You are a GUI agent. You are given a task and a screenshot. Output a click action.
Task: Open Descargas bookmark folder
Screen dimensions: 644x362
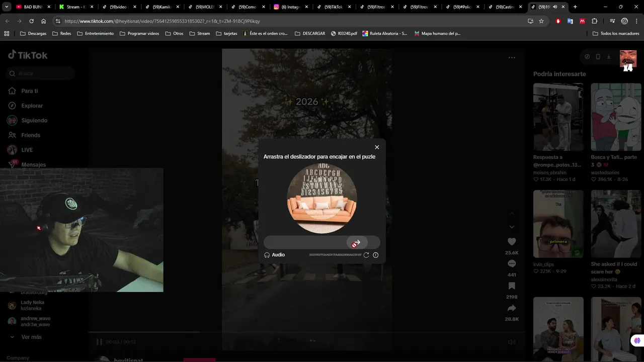click(x=33, y=34)
